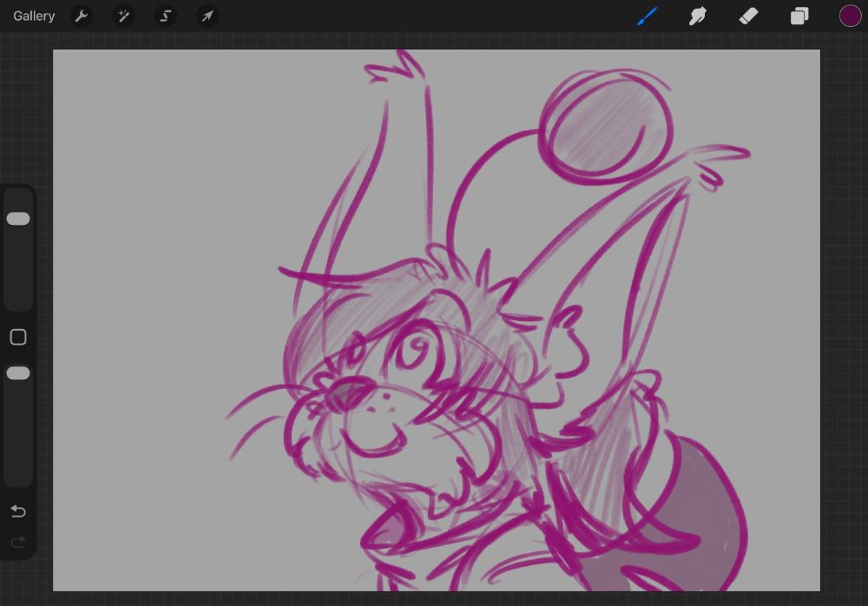Viewport: 868px width, 606px height.
Task: Open the Layers panel
Action: (799, 16)
